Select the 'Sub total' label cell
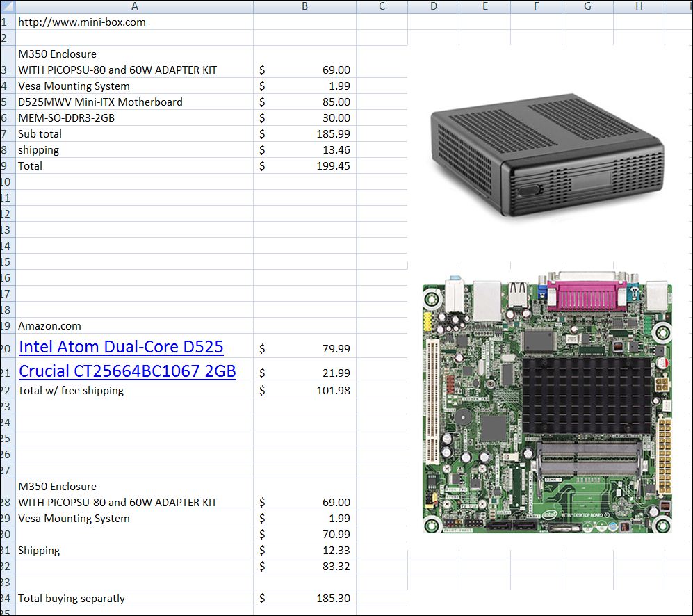The height and width of the screenshot is (616, 693). pos(135,133)
